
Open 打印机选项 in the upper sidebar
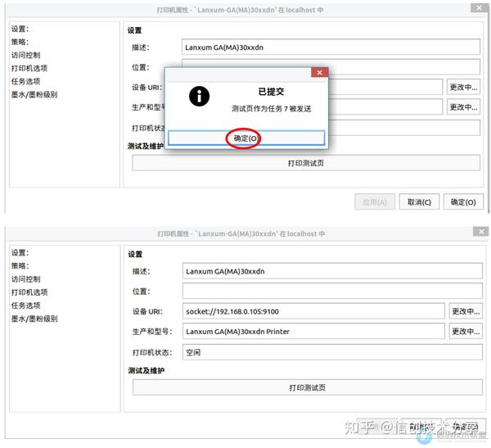(29, 68)
